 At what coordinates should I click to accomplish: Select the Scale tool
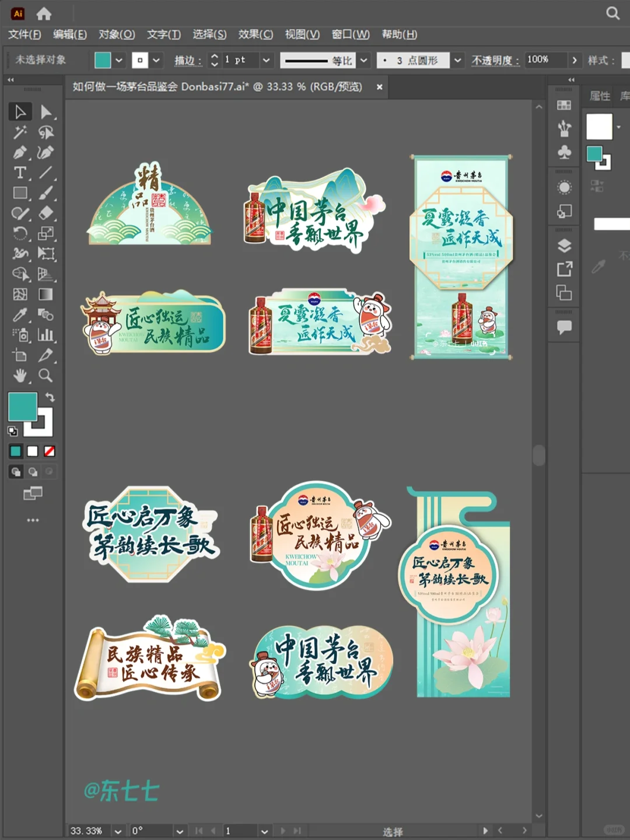[x=45, y=234]
